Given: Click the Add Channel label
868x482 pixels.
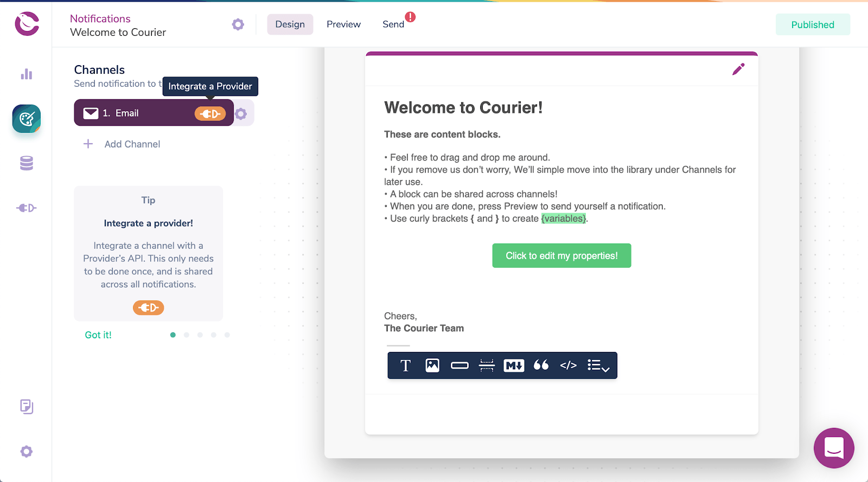Looking at the screenshot, I should (132, 144).
